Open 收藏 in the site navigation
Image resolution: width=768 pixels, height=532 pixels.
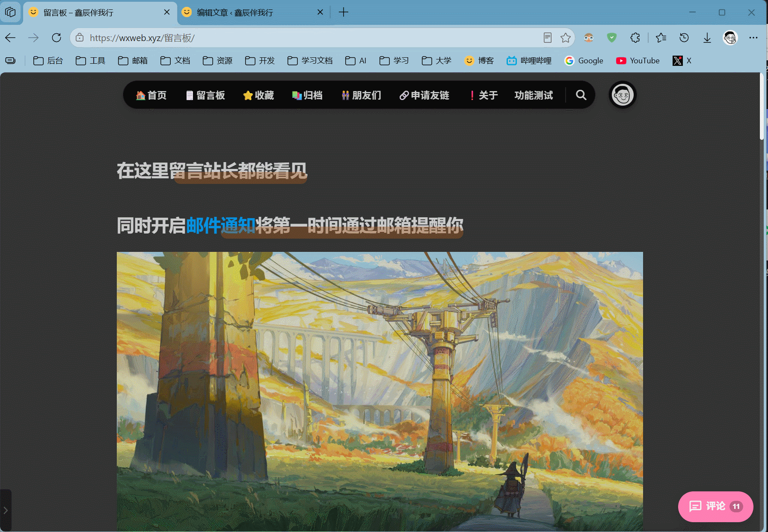(x=259, y=95)
